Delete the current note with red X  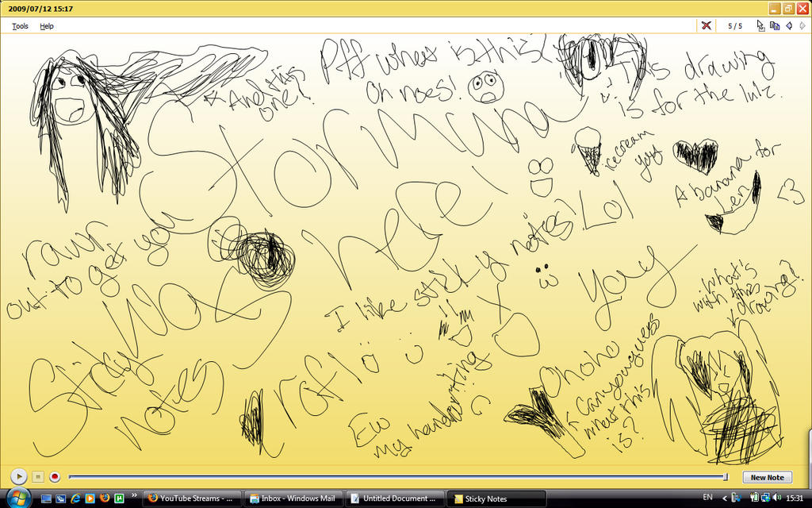706,25
